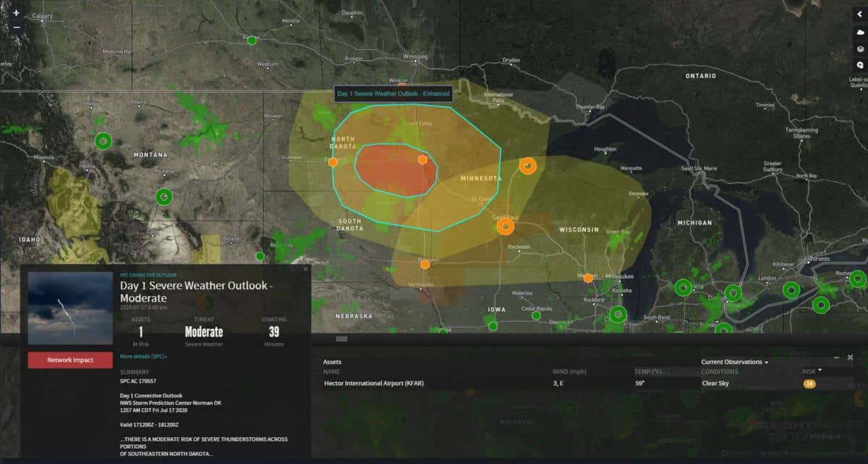Select the green circle marker near Detroit

click(x=733, y=293)
